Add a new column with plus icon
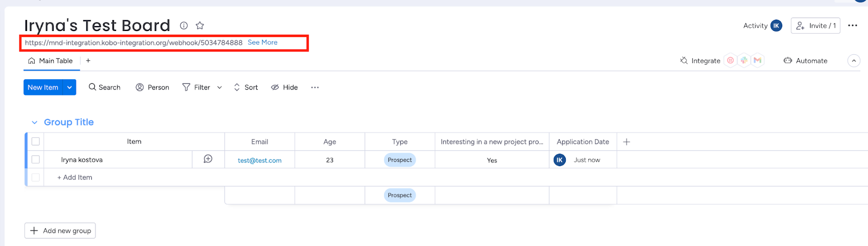 click(x=627, y=142)
